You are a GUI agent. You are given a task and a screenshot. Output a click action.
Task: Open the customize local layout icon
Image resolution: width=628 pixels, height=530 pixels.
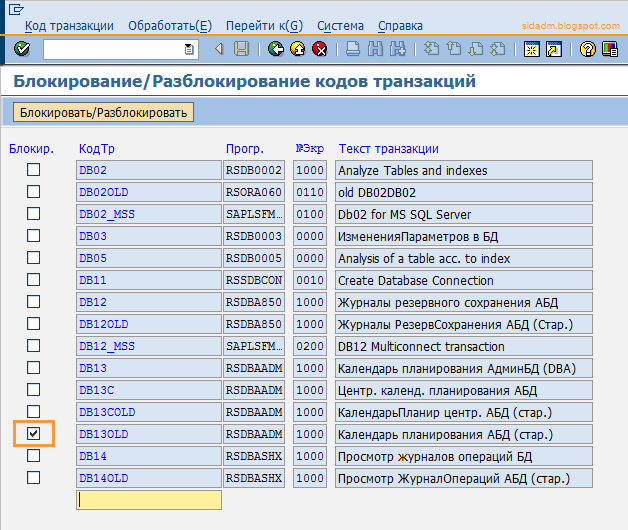610,49
